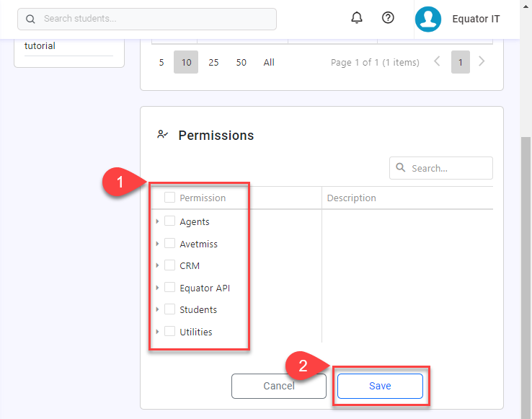Go to next page arrow
The image size is (532, 419).
[482, 62]
